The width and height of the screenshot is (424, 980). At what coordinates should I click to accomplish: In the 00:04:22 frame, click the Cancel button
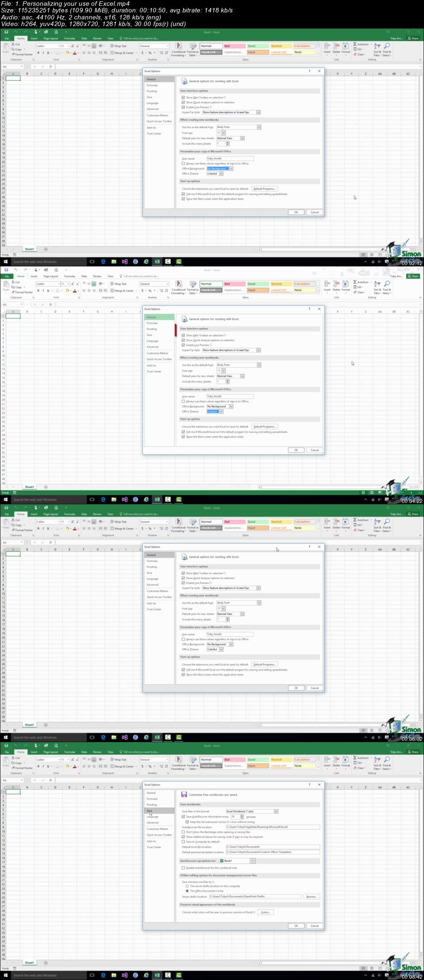tap(315, 450)
